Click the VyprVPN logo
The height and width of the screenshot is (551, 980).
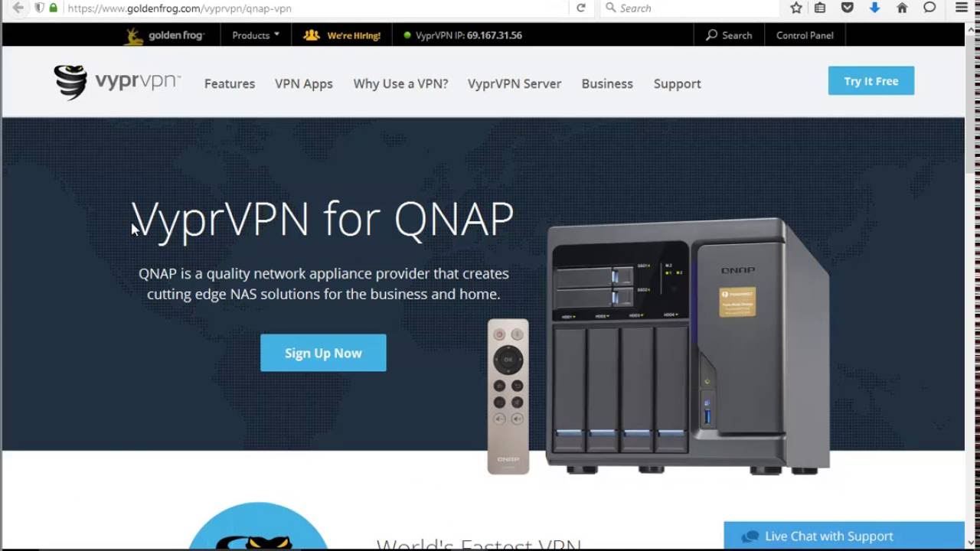[117, 82]
